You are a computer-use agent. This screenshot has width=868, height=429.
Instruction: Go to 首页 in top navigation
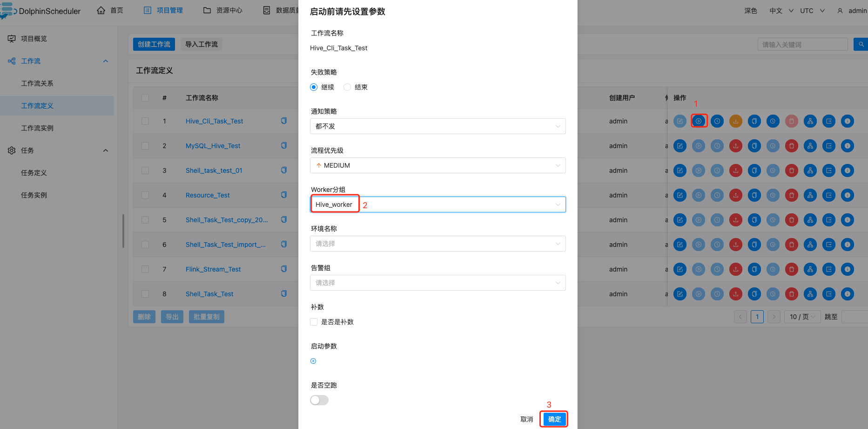110,10
